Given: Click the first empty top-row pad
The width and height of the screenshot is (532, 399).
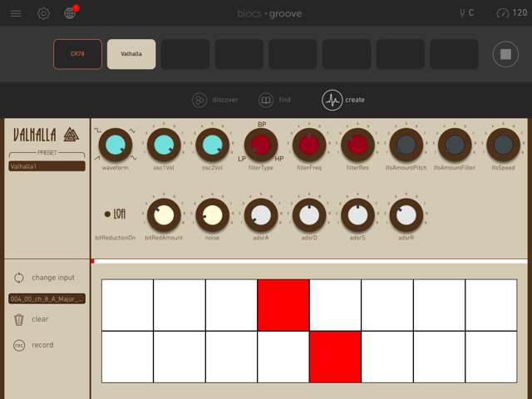Looking at the screenshot, I should 127,304.
